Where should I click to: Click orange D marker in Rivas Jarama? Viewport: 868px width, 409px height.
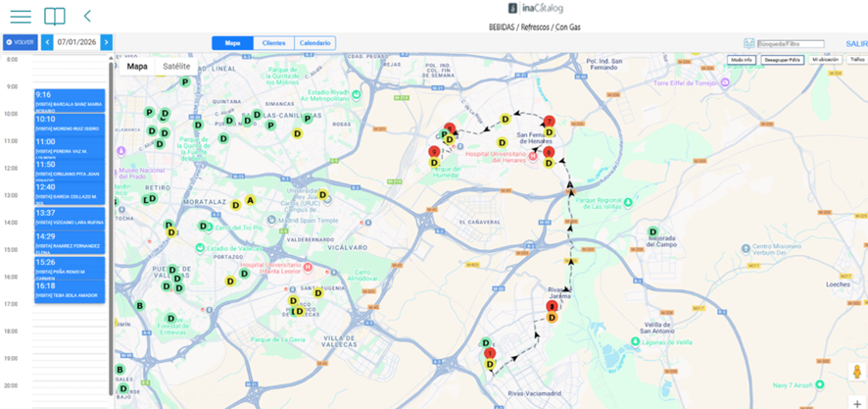coord(552,318)
